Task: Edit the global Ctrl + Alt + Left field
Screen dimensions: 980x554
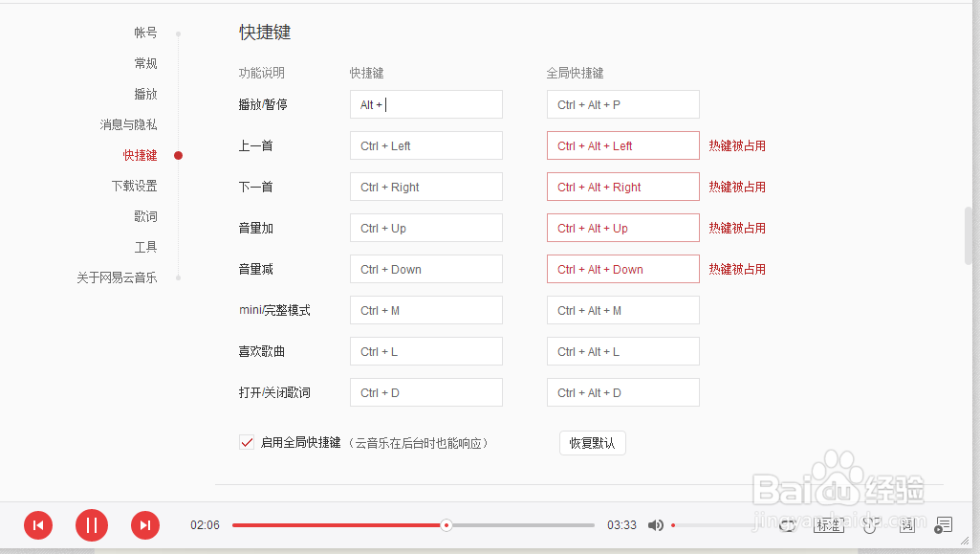Action: click(x=623, y=145)
